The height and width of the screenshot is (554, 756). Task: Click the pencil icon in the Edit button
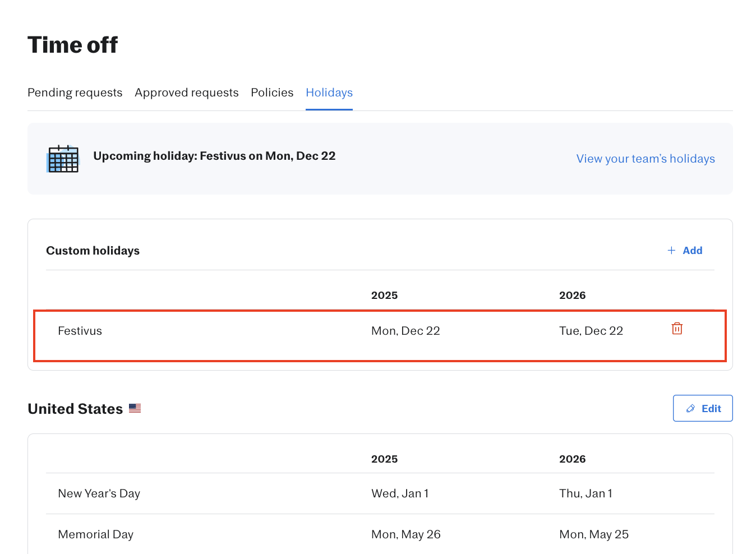click(x=690, y=409)
